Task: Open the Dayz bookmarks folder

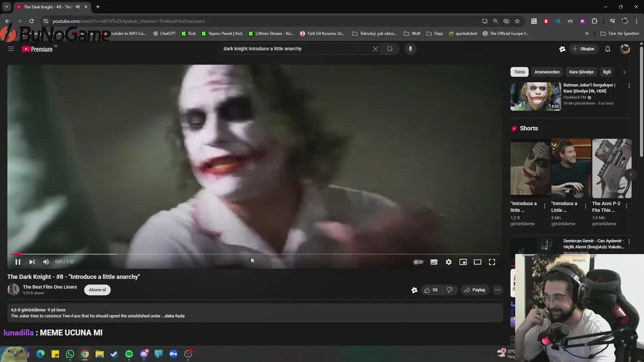Action: (x=435, y=34)
